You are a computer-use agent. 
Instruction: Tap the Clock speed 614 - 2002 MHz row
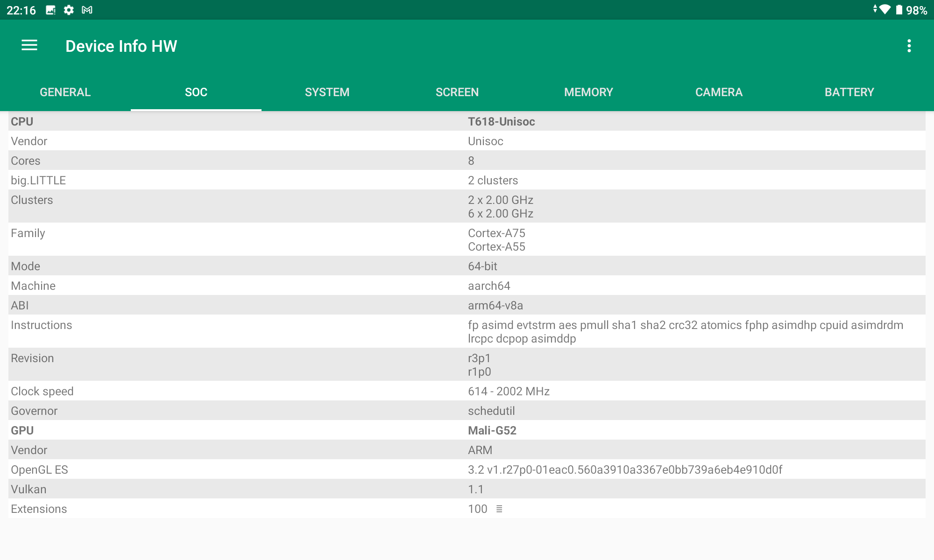(x=509, y=391)
